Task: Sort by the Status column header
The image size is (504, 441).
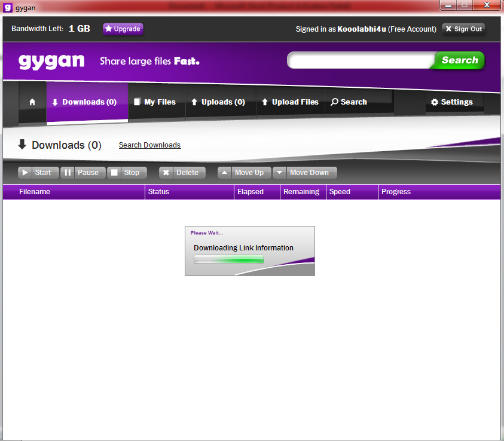Action: click(x=190, y=192)
